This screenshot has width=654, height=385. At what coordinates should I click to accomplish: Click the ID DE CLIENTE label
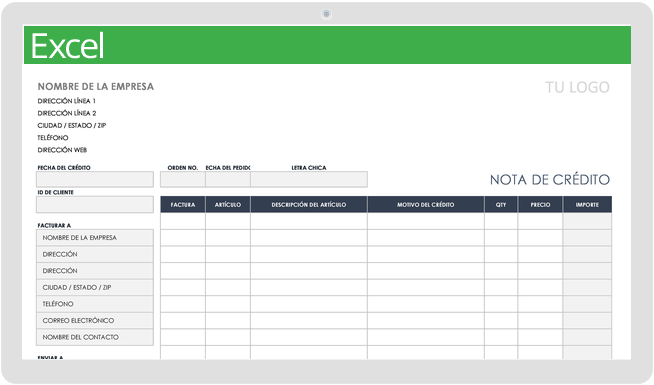55,192
